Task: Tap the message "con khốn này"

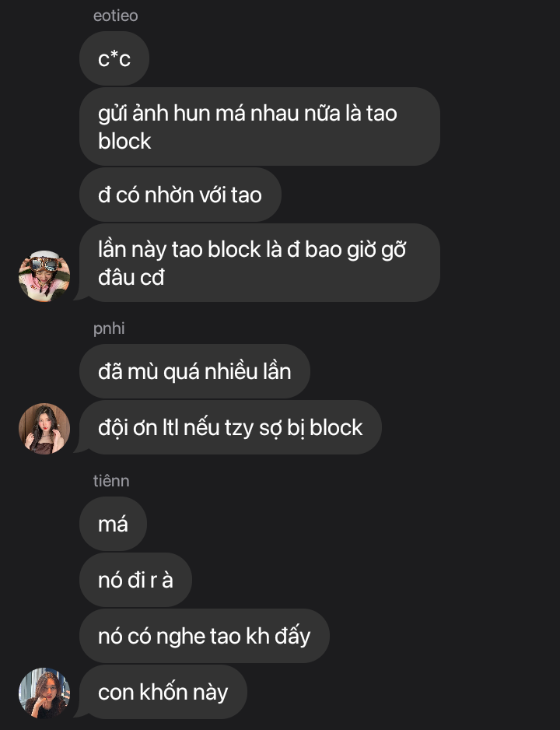Action: [x=163, y=692]
